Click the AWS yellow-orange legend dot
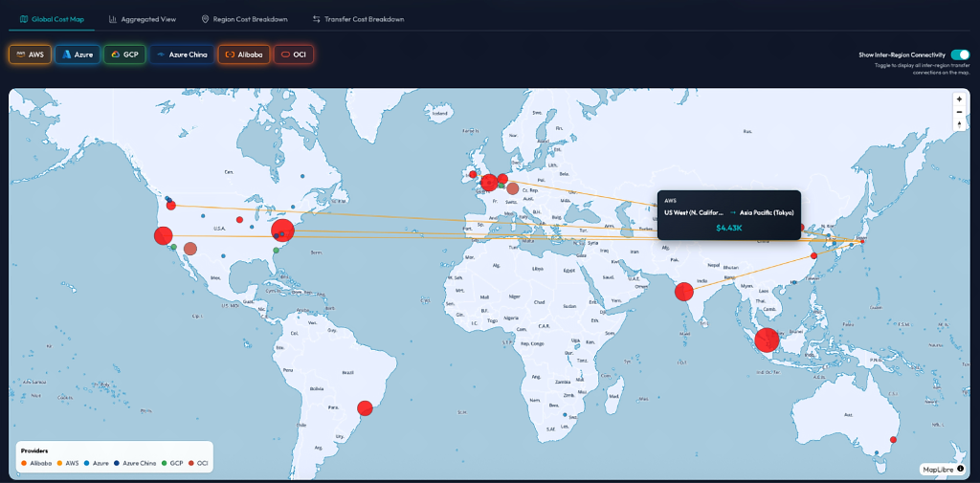Screen dimensions: 980x483 (60, 464)
